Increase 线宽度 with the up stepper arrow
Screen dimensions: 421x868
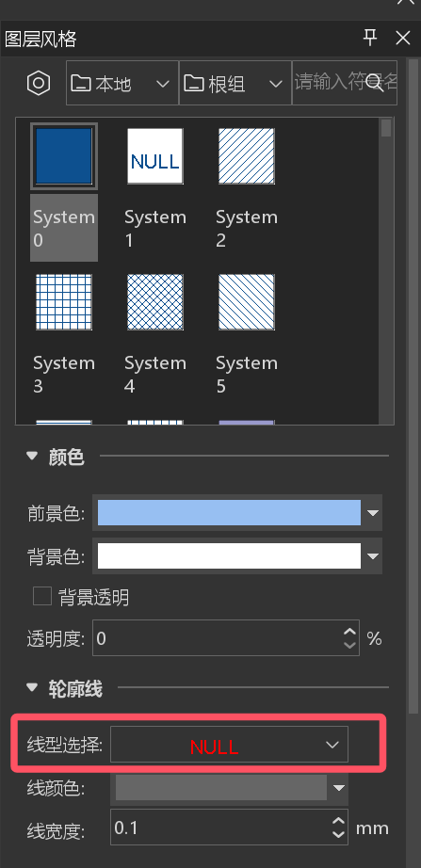(x=338, y=821)
